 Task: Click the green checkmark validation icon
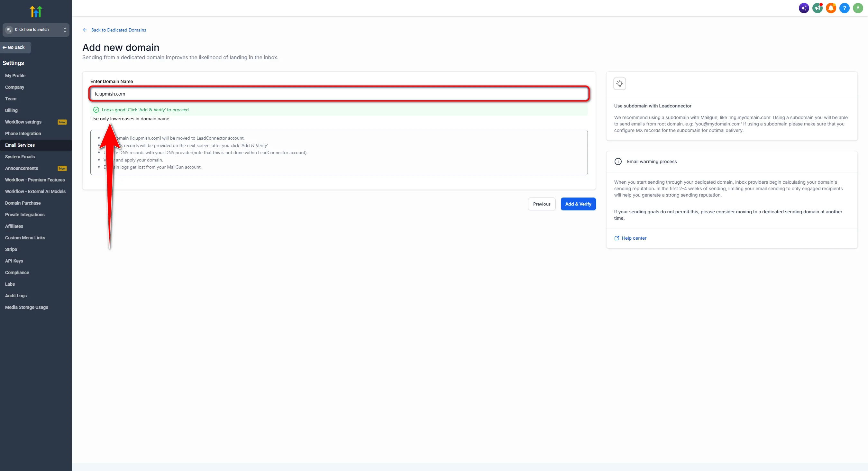tap(96, 110)
